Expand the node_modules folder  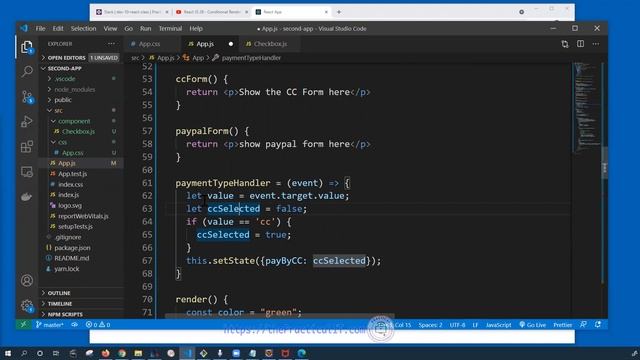point(74,89)
